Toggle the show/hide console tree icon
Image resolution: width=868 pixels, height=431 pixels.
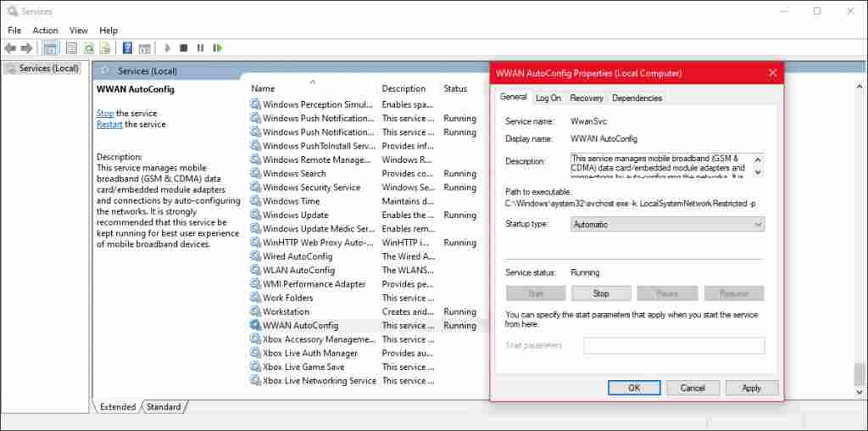pyautogui.click(x=50, y=48)
